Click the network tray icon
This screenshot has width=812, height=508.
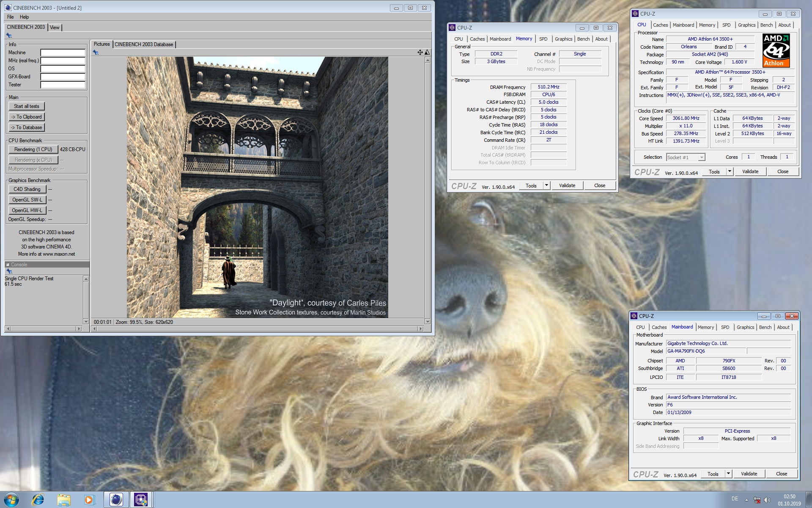click(757, 500)
